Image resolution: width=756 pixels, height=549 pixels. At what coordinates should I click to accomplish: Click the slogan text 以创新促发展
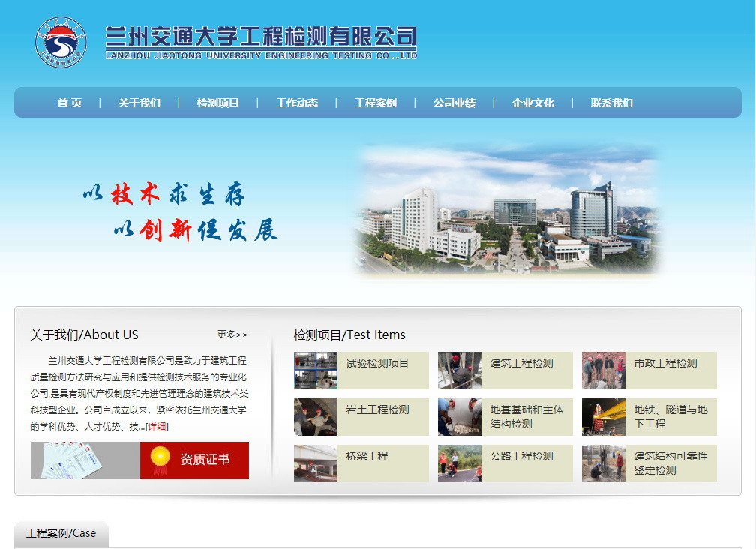[x=196, y=230]
